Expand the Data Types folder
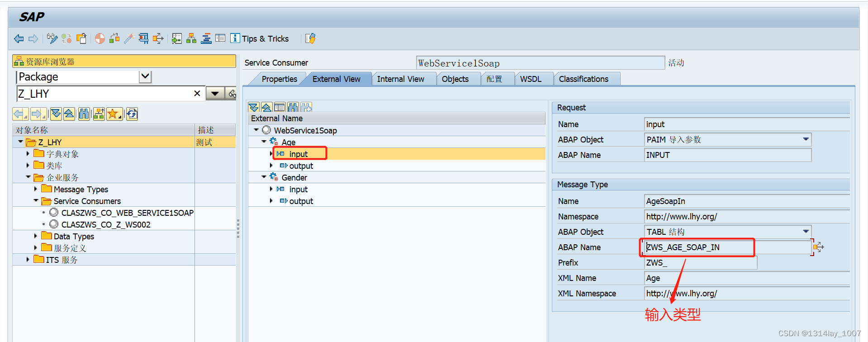 36,236
